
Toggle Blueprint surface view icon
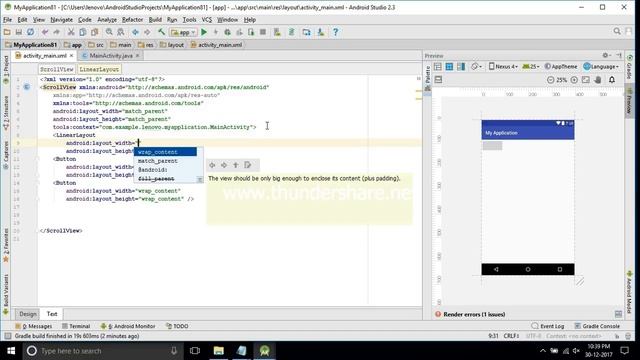[x=449, y=67]
